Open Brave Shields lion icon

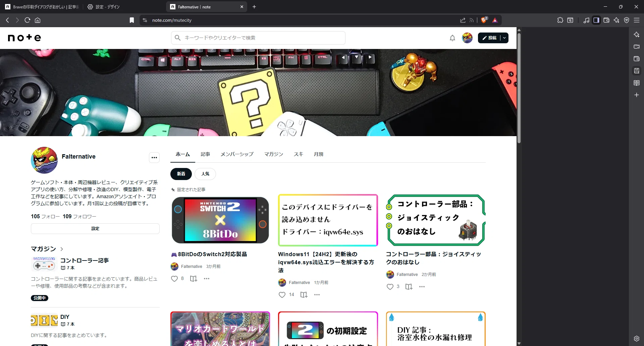pyautogui.click(x=484, y=20)
